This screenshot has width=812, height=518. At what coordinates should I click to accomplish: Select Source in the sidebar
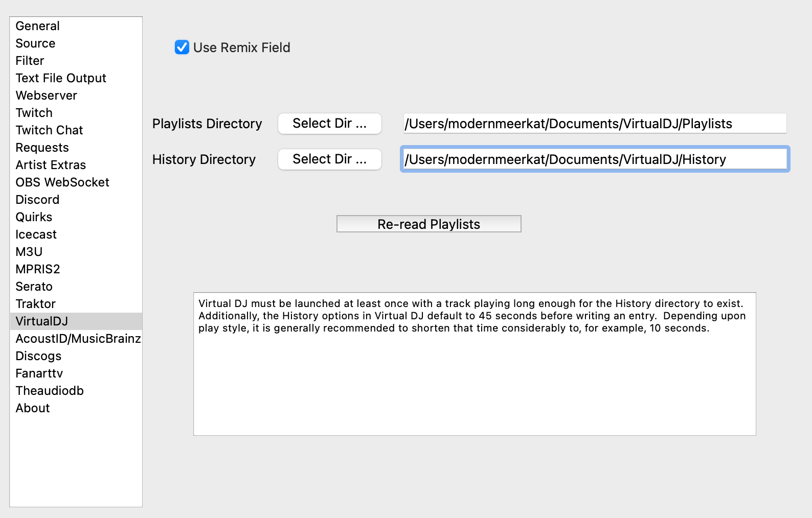tap(35, 43)
